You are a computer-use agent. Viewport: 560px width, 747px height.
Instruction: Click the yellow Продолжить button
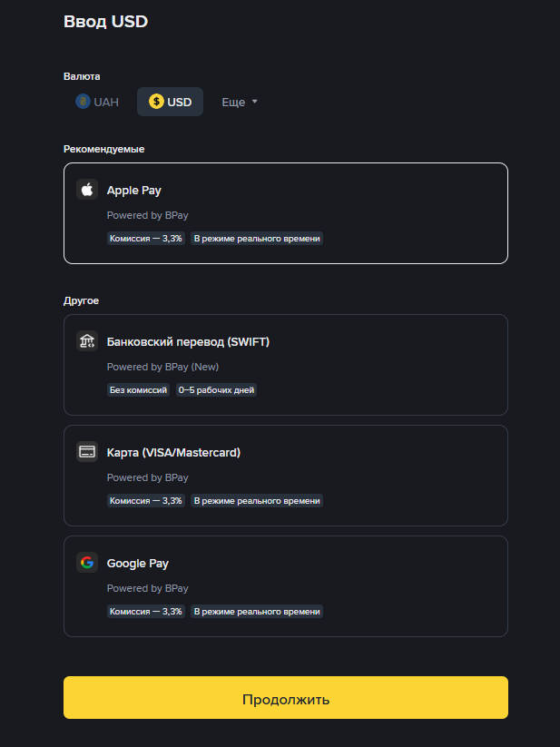[286, 697]
